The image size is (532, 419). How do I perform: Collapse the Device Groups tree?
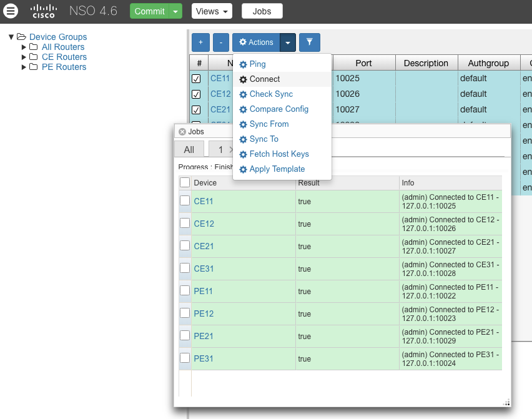11,37
